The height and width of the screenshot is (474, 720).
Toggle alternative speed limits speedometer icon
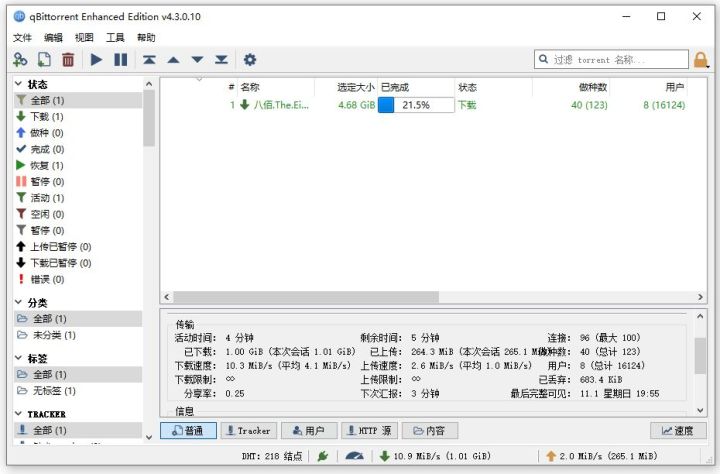point(354,456)
